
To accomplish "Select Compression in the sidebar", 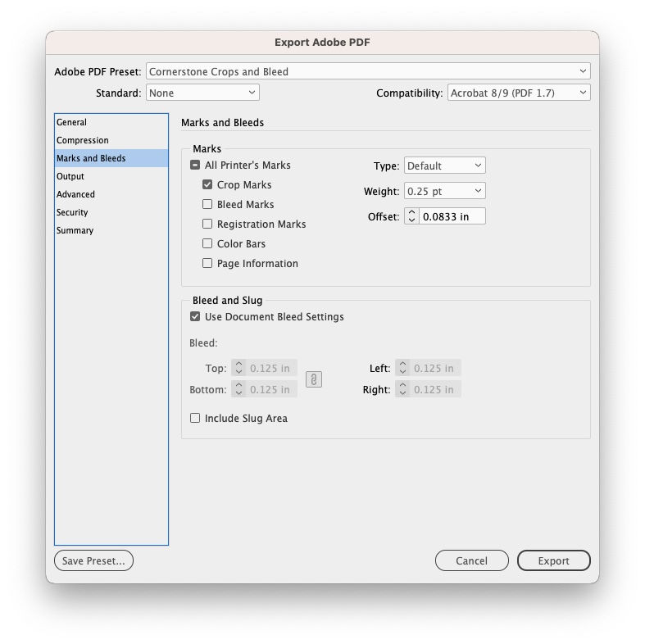I will coord(83,140).
